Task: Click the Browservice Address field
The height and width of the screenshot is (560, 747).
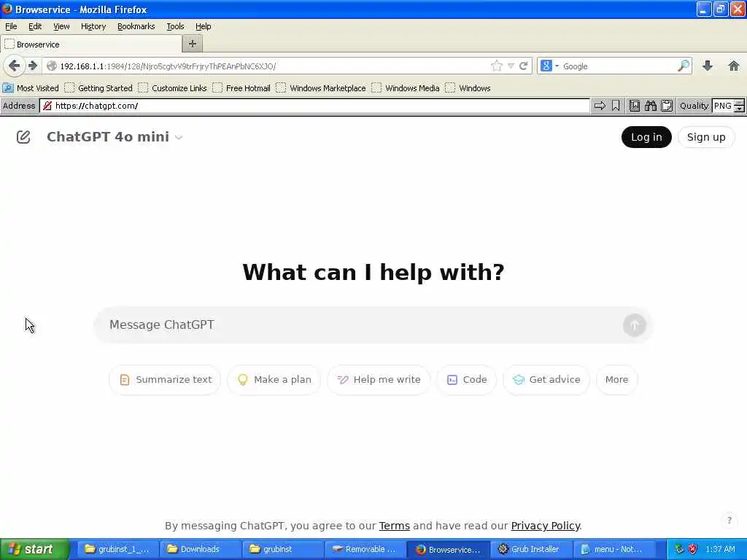Action: tap(314, 106)
